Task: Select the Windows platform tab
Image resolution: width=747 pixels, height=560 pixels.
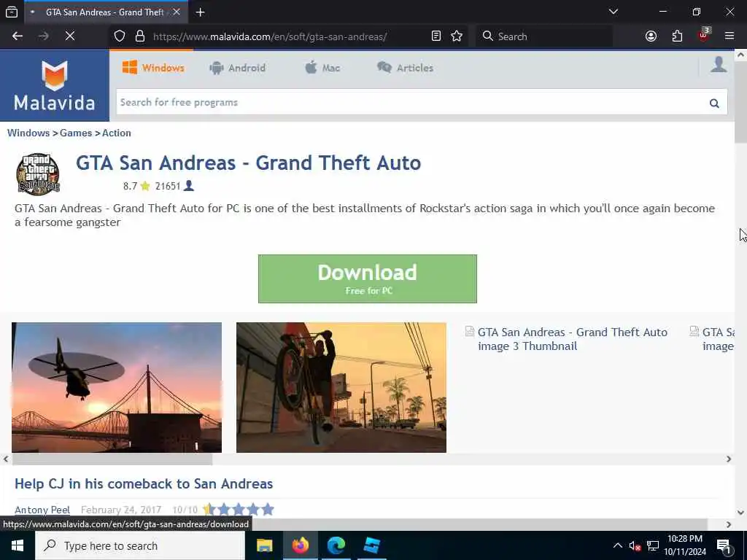Action: pos(153,68)
